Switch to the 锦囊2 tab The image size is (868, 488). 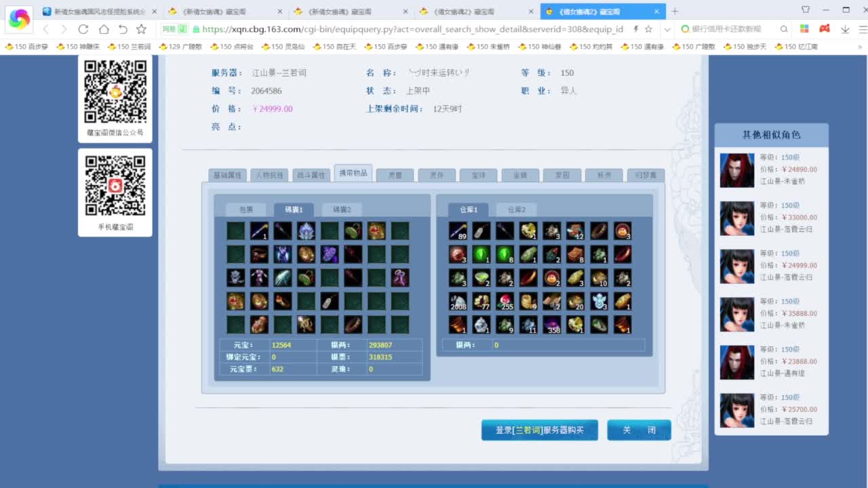click(342, 209)
